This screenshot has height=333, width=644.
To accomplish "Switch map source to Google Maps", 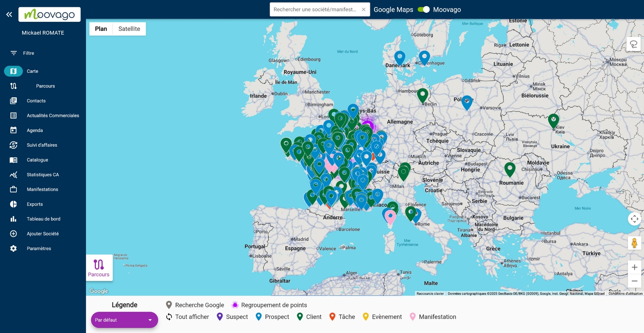I will point(393,10).
